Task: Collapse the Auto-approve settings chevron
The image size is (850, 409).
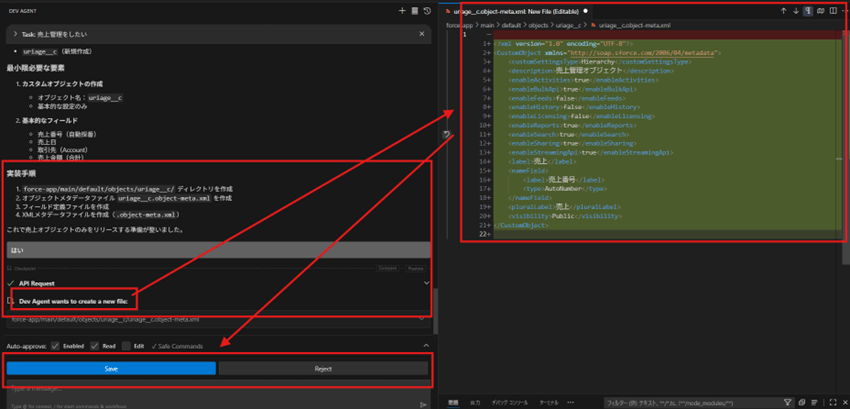Action: [x=427, y=346]
